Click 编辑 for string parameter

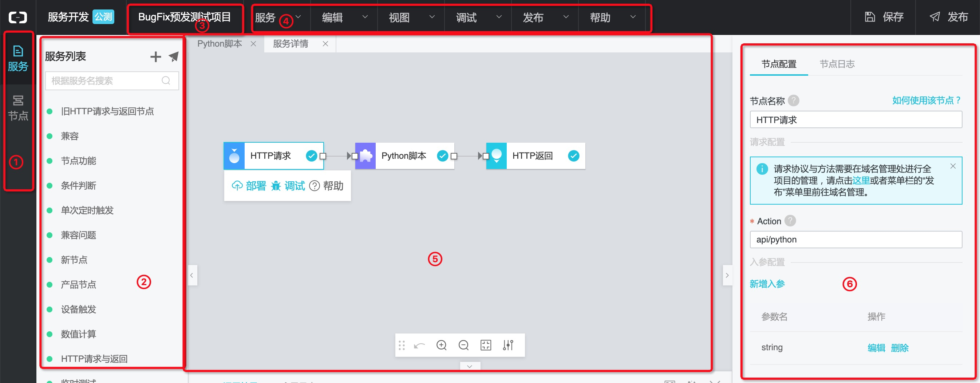(876, 348)
